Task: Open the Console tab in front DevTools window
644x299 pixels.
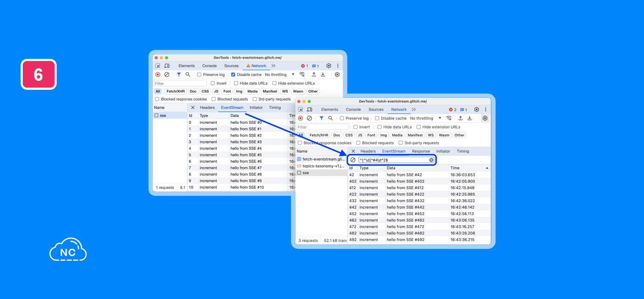Action: (353, 110)
